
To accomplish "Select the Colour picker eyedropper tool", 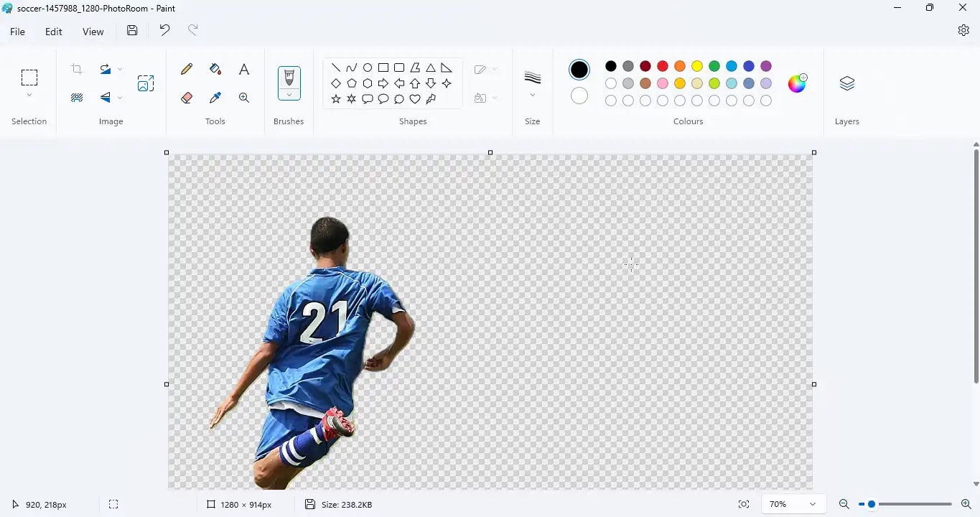I will 215,98.
